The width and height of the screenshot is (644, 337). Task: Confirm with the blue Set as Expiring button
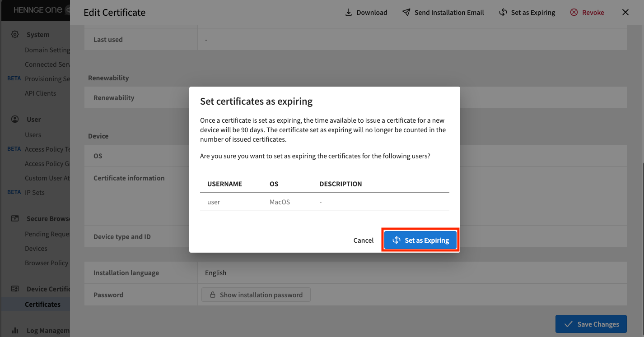[x=420, y=240]
